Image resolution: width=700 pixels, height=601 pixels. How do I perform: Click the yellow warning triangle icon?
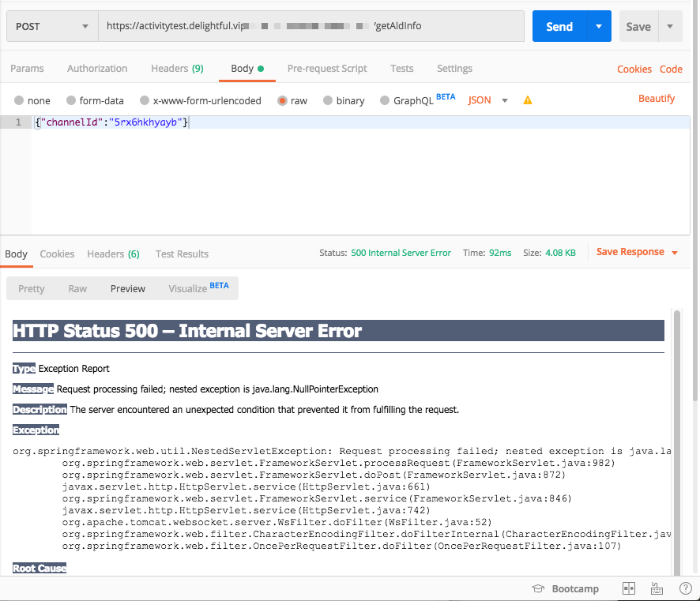point(528,100)
